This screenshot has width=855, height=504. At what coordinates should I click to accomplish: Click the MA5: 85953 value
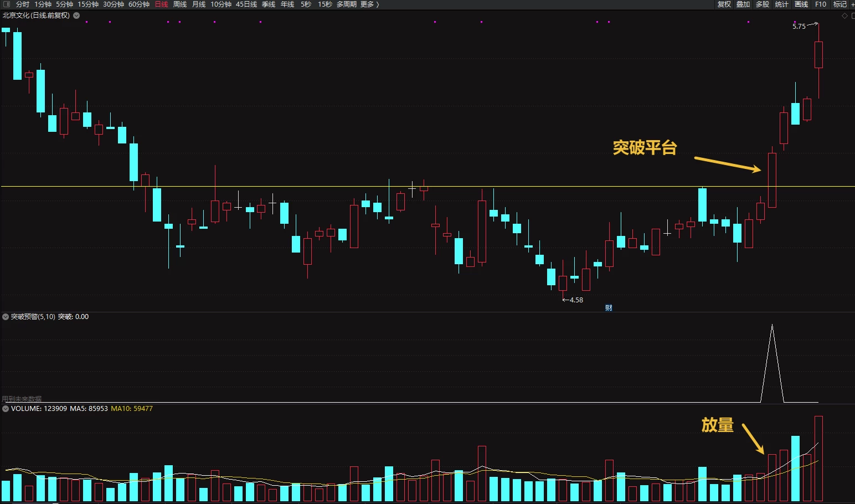(x=89, y=409)
